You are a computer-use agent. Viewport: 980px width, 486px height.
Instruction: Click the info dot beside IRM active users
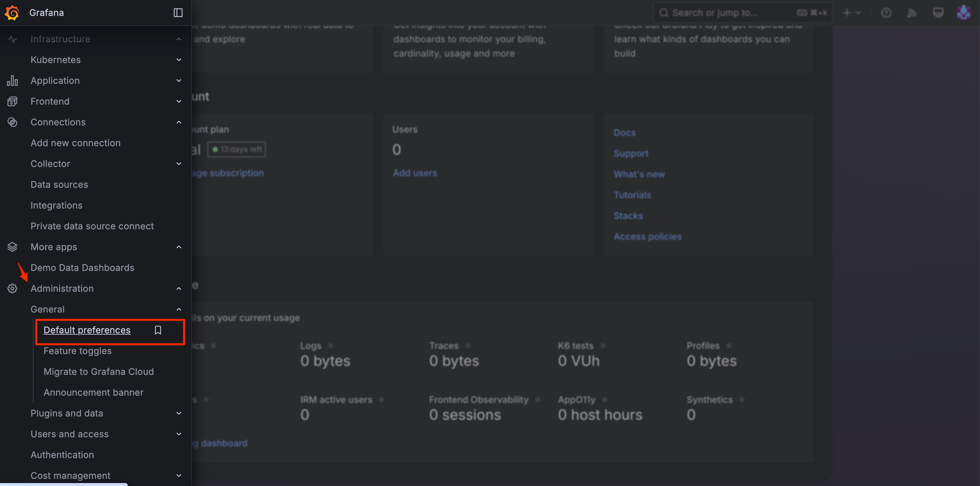382,400
